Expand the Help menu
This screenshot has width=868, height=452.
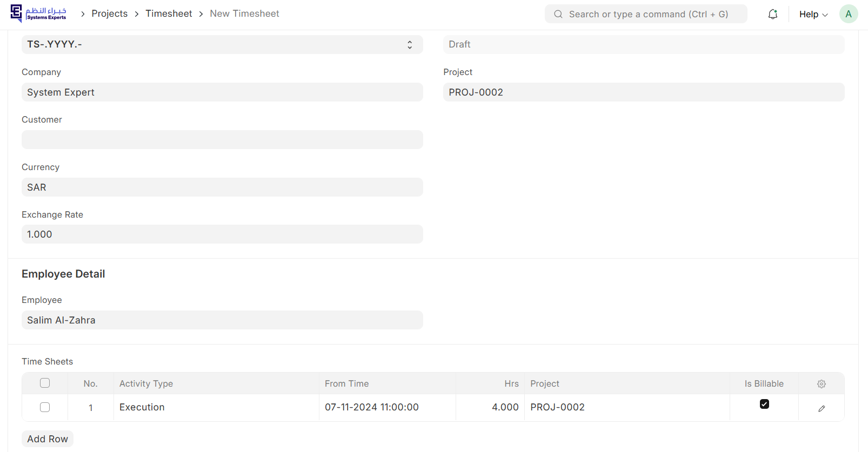[813, 14]
